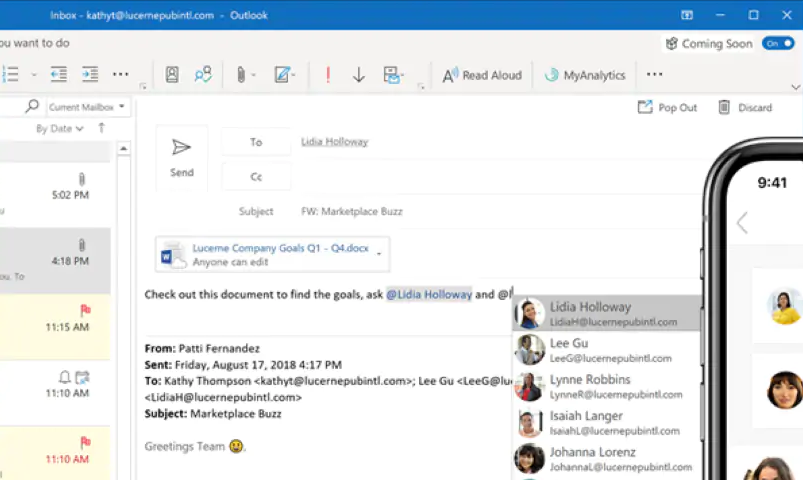Click the ribbon display options icon
The image size is (803, 480).
687,15
